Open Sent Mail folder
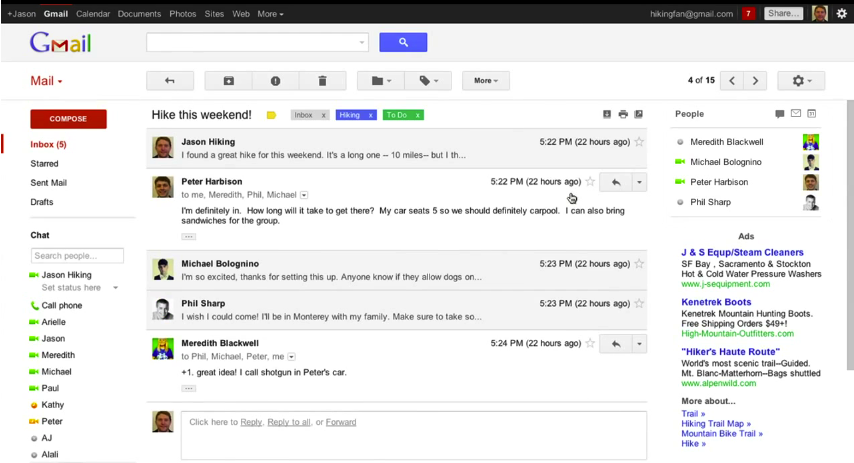854x463 pixels. [48, 182]
